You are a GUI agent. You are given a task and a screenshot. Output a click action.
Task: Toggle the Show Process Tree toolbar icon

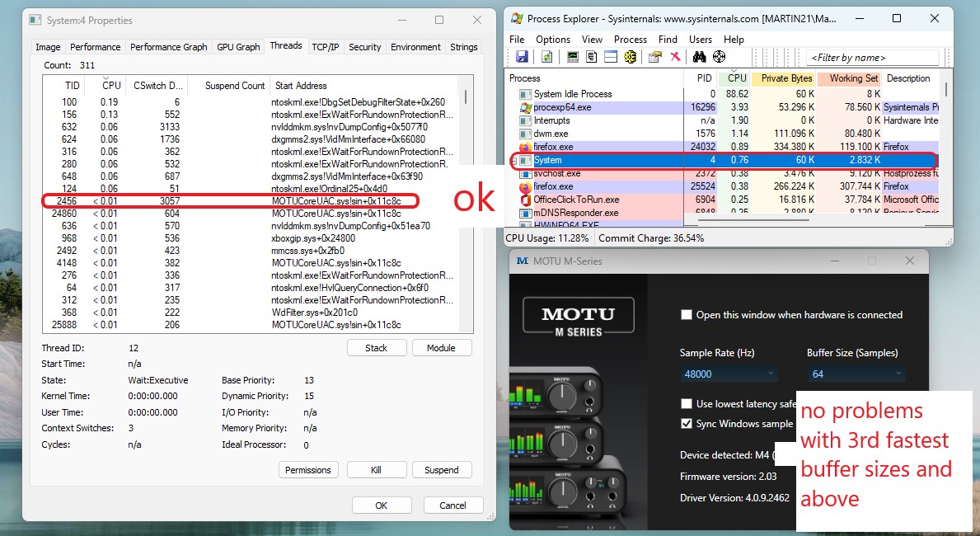591,57
